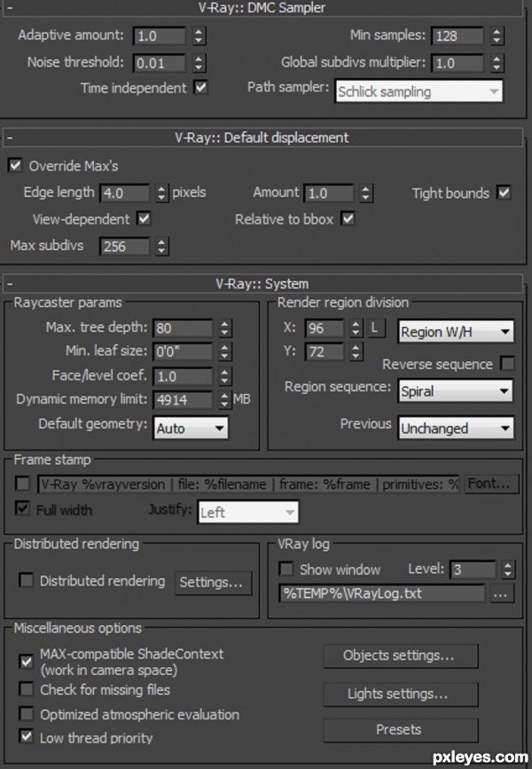Open the Path sampler dropdown
This screenshot has height=769, width=532.
pos(419,91)
